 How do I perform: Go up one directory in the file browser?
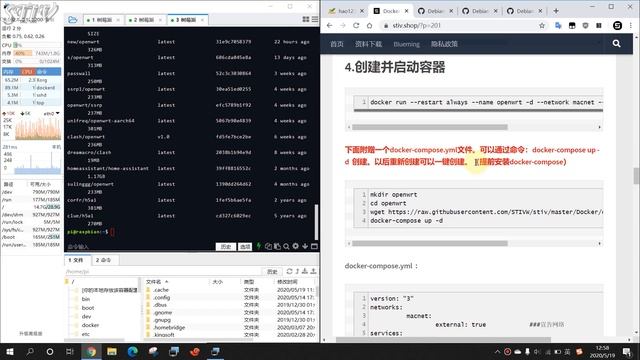pos(297,271)
